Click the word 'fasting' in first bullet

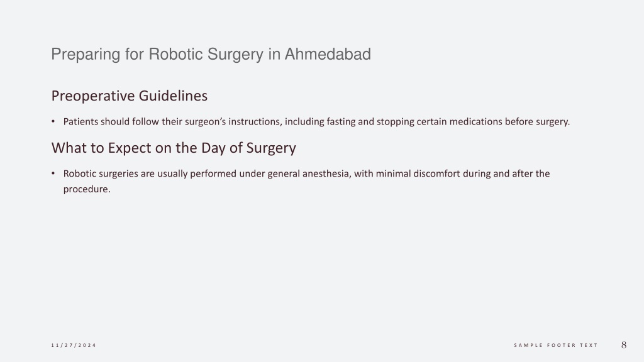coord(341,122)
